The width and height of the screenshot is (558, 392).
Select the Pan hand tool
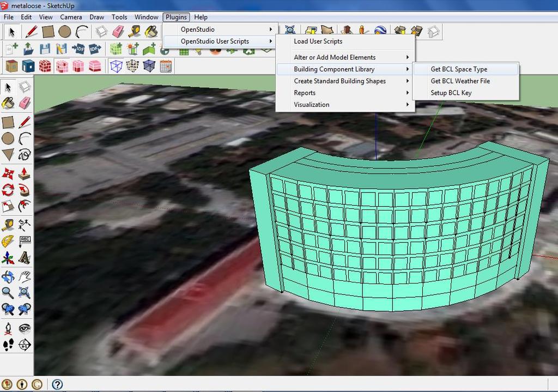pos(25,276)
